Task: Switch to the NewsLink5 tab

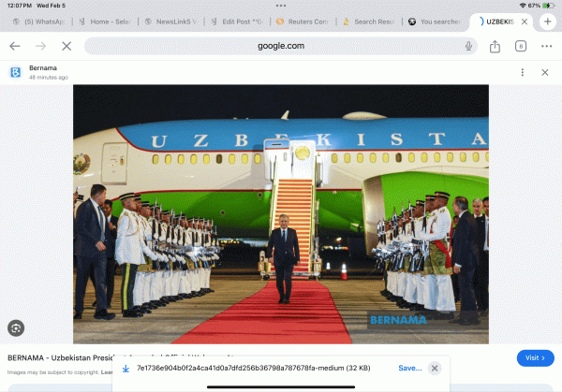Action: (173, 21)
